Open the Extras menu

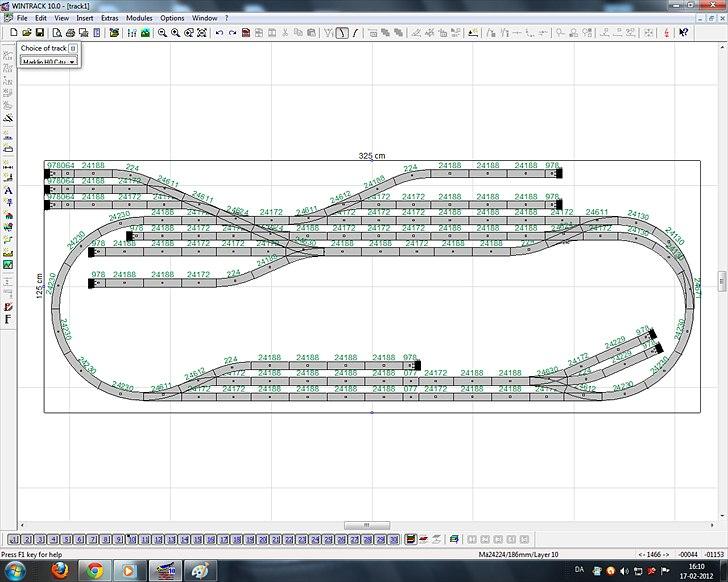(110, 18)
